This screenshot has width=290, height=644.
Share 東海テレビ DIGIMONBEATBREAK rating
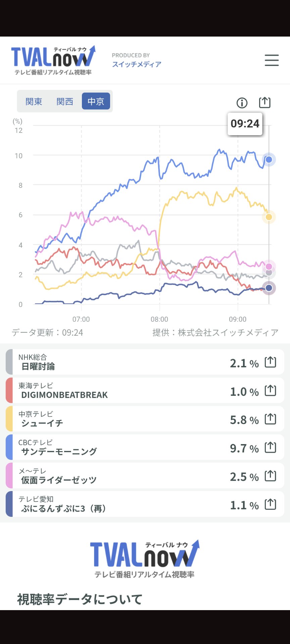271,391
